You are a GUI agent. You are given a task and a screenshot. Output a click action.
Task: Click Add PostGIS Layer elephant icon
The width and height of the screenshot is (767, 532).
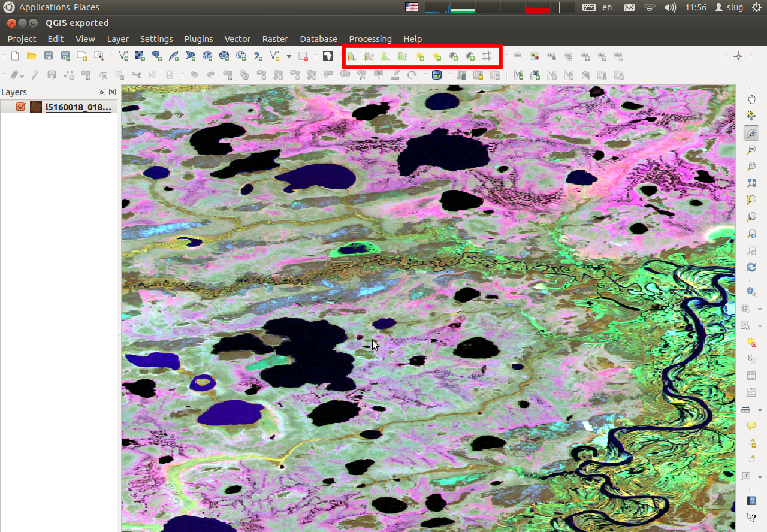pyautogui.click(x=157, y=56)
